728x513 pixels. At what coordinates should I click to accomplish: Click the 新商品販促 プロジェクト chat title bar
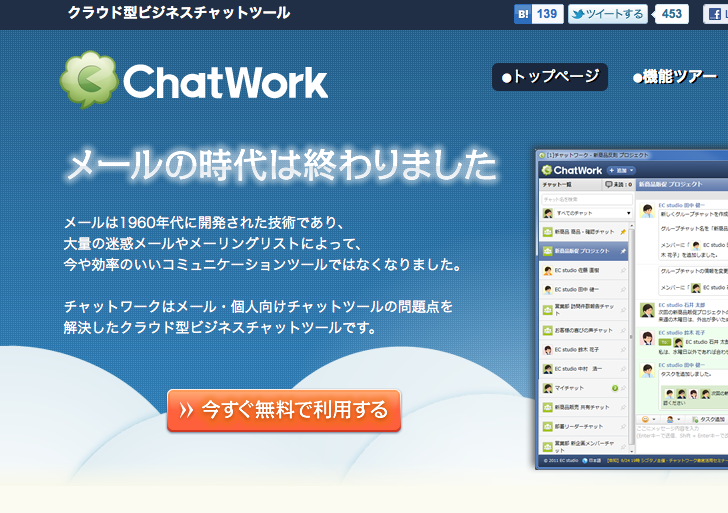coord(682,184)
